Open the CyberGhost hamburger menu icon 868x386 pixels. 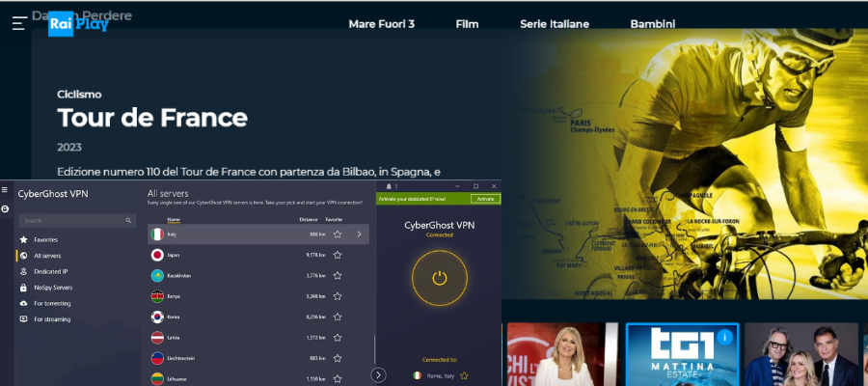tap(5, 190)
